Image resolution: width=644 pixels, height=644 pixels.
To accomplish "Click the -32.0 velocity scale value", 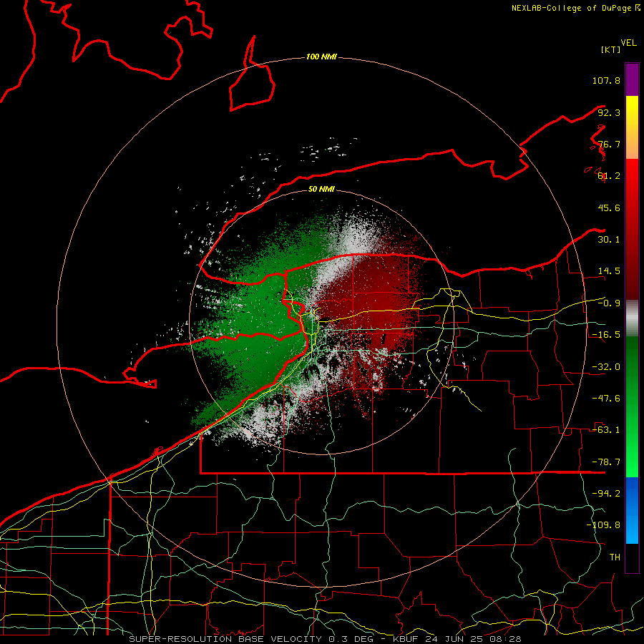I will coord(606,367).
